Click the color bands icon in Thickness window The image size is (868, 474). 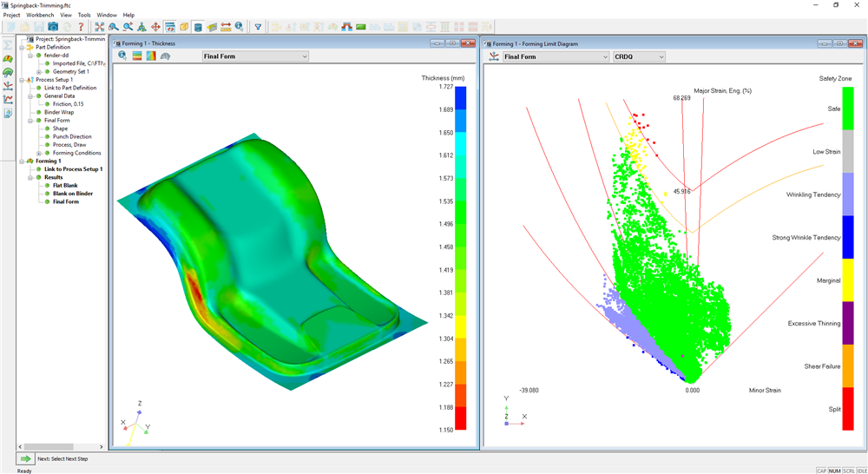[136, 56]
